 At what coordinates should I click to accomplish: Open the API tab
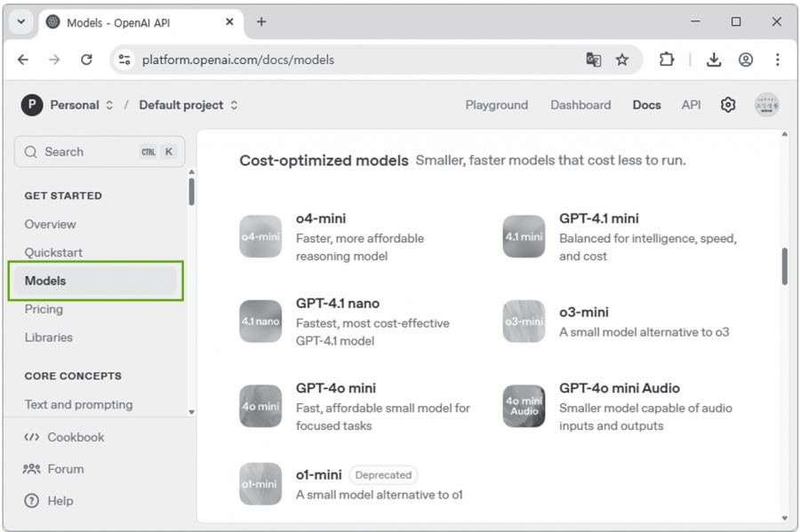click(691, 105)
